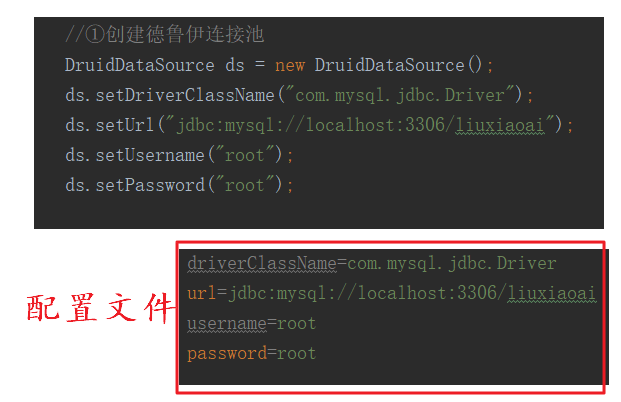Viewport: 621px width, 402px height.
Task: Click the DruidDataSource() constructor call
Action: (398, 65)
